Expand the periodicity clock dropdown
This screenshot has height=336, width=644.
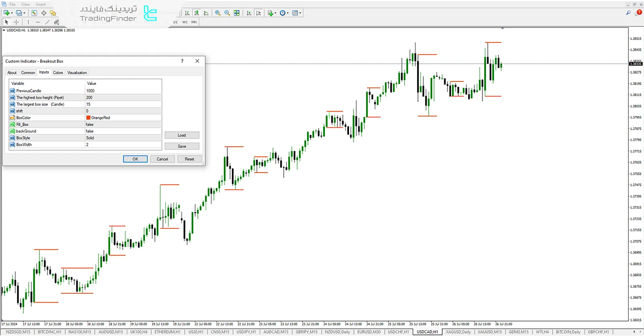pos(287,13)
